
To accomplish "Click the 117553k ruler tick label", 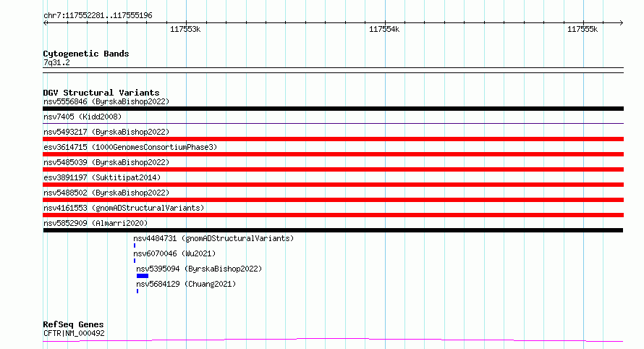I will click(185, 30).
